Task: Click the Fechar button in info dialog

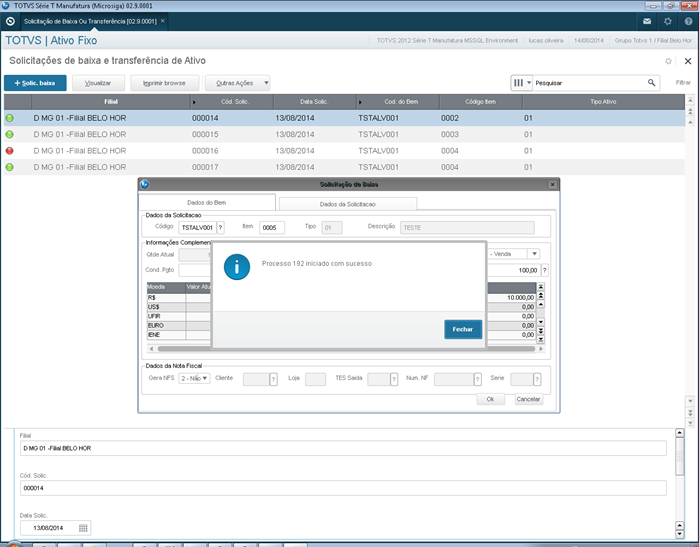Action: click(463, 329)
